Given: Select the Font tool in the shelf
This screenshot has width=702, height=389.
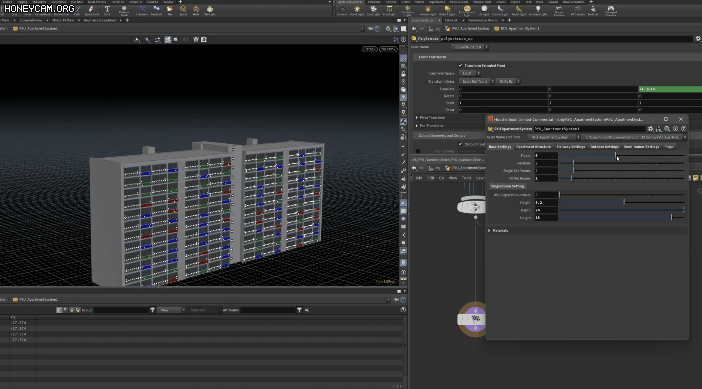Looking at the screenshot, I should pos(107,10).
